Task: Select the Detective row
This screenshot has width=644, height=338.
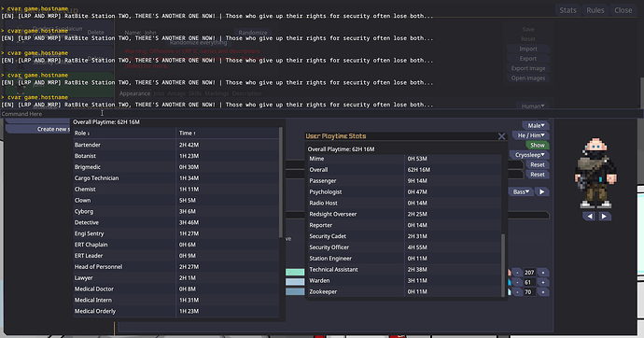Action: click(175, 222)
